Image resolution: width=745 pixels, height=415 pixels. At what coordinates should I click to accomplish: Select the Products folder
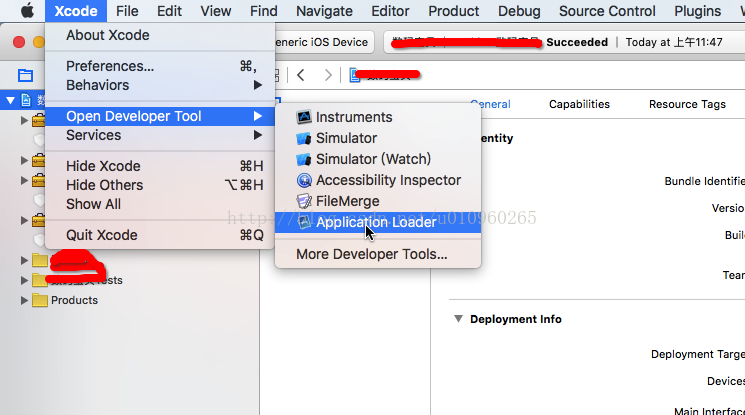coord(74,300)
